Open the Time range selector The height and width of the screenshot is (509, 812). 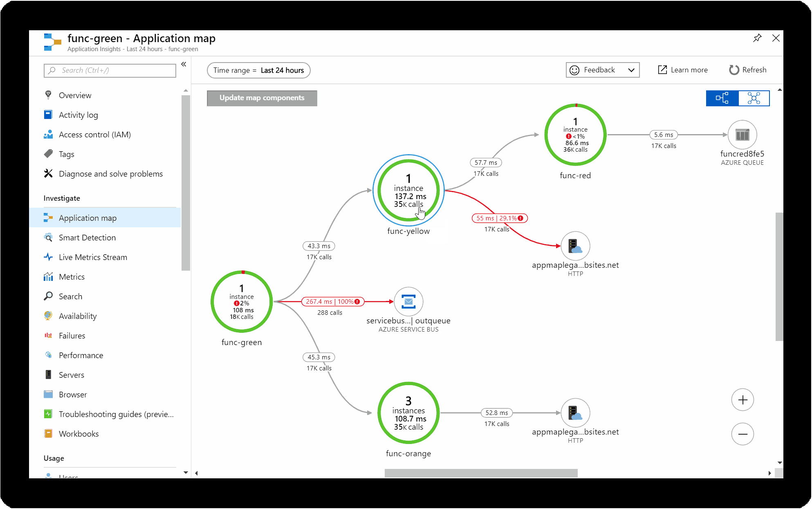coord(258,70)
